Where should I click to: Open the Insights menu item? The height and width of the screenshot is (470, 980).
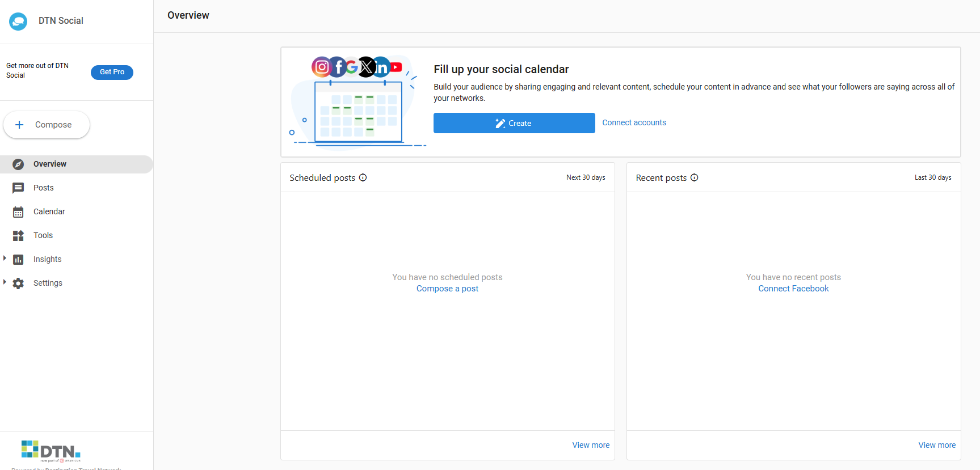(x=77, y=260)
